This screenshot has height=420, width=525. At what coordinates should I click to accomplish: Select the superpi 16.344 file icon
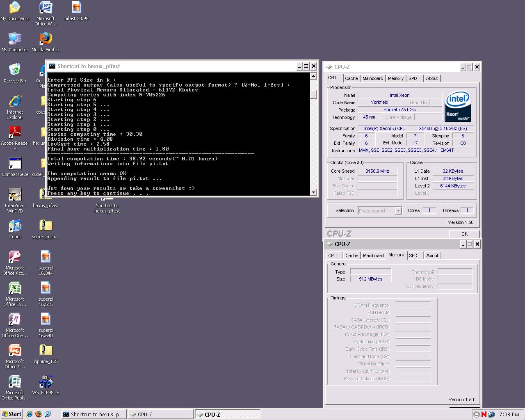(x=46, y=263)
